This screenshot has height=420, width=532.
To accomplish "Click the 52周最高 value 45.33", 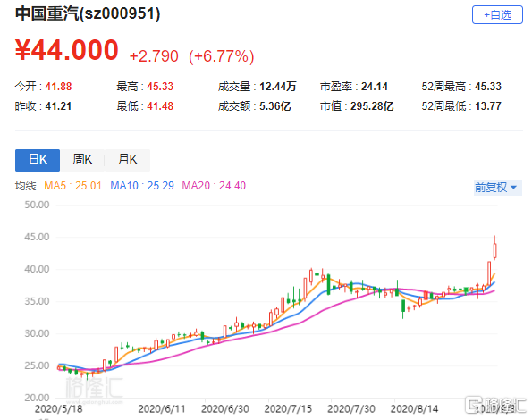I will [488, 87].
